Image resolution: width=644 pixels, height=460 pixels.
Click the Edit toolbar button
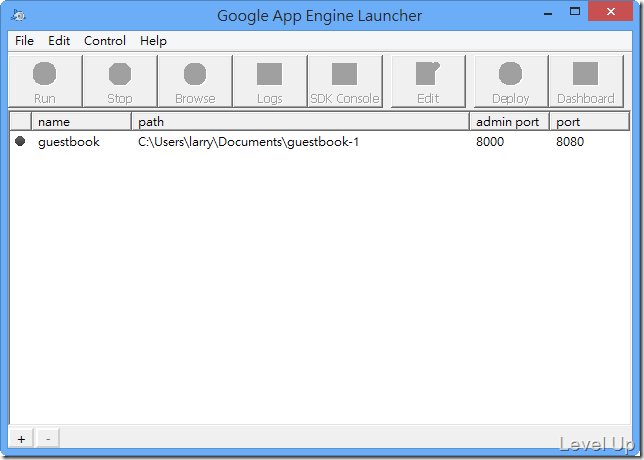(x=428, y=81)
